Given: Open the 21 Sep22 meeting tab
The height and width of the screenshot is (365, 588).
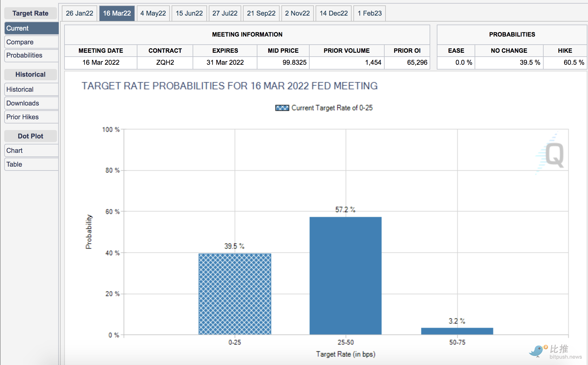Looking at the screenshot, I should coord(261,13).
